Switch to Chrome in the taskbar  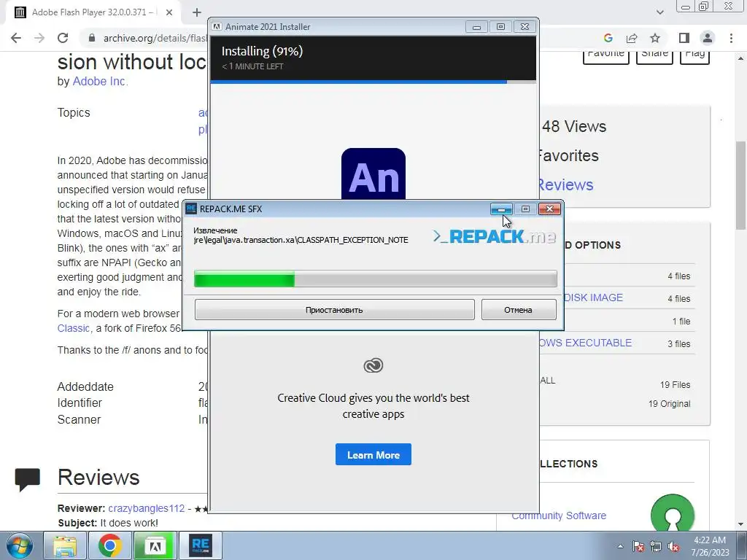(x=110, y=545)
